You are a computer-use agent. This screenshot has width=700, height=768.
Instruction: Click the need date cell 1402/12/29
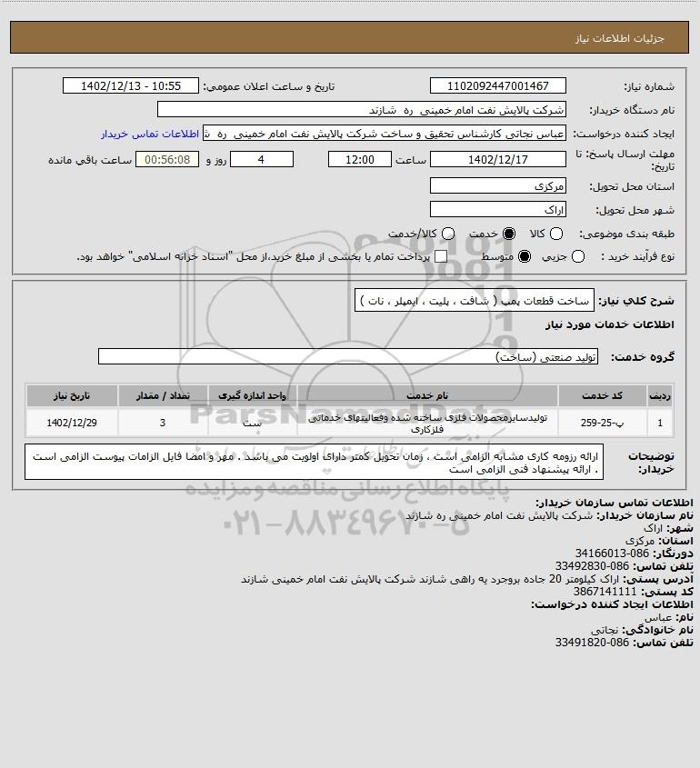72,423
